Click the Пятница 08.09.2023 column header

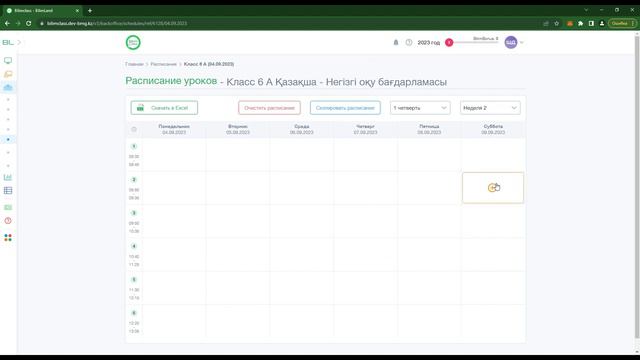point(429,129)
